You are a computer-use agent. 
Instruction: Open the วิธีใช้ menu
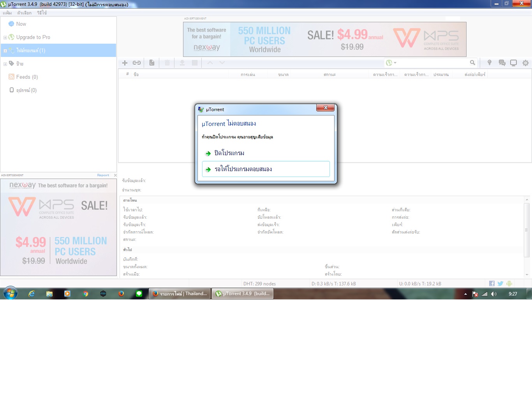pyautogui.click(x=42, y=13)
